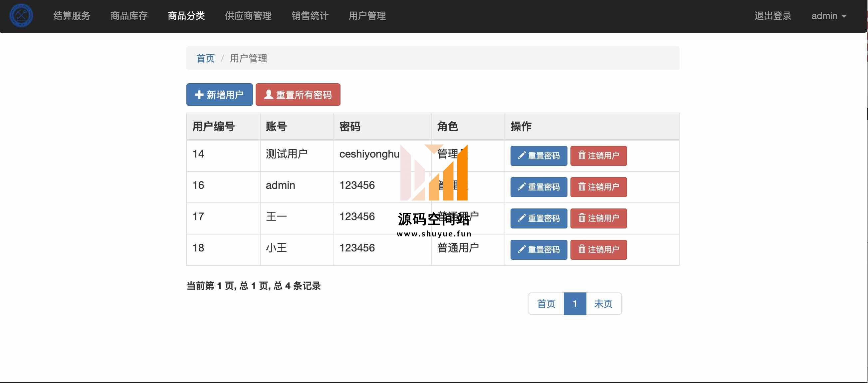Screen dimensions: 868x383
Task: Click the 新增用户 button
Action: coord(219,95)
